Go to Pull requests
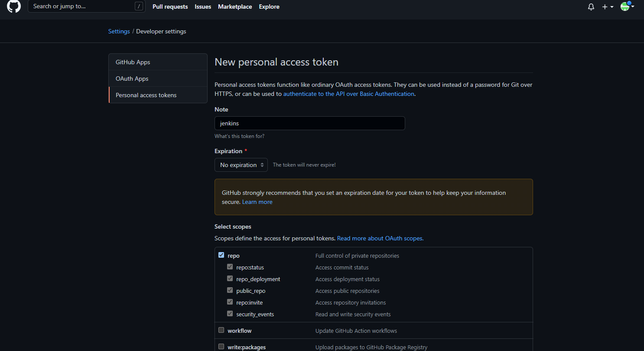This screenshot has height=351, width=644. tap(170, 7)
